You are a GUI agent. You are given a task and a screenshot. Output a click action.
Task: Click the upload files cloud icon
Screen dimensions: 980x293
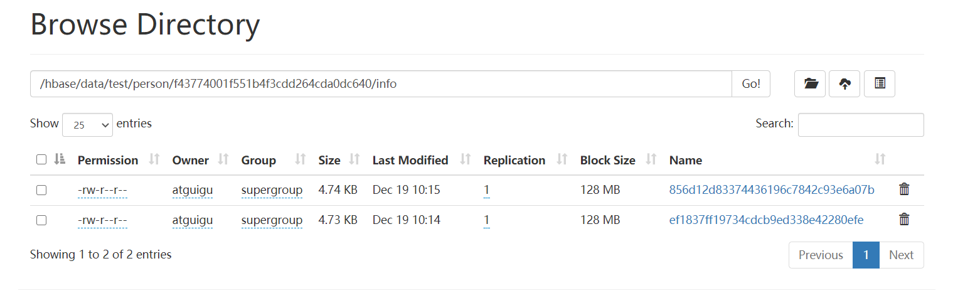pos(844,84)
